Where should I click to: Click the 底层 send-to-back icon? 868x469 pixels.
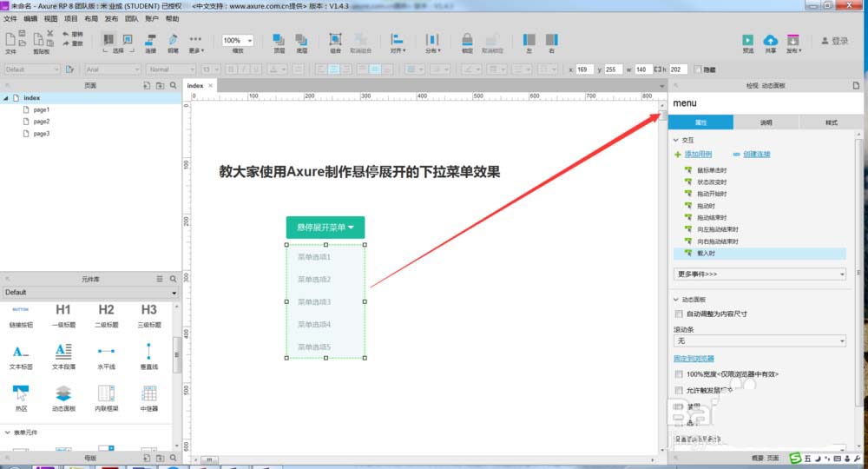(x=301, y=39)
